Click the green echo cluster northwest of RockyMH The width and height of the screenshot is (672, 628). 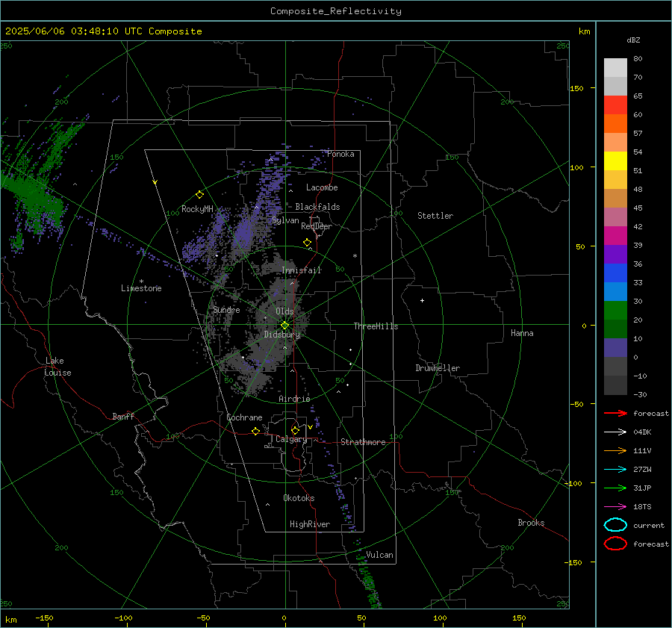[35, 189]
